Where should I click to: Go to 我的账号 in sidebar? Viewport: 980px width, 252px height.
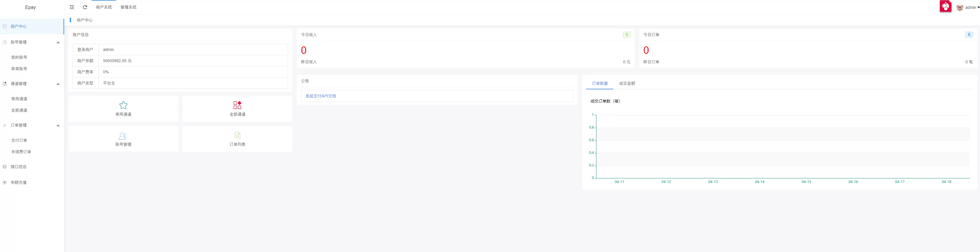(19, 58)
